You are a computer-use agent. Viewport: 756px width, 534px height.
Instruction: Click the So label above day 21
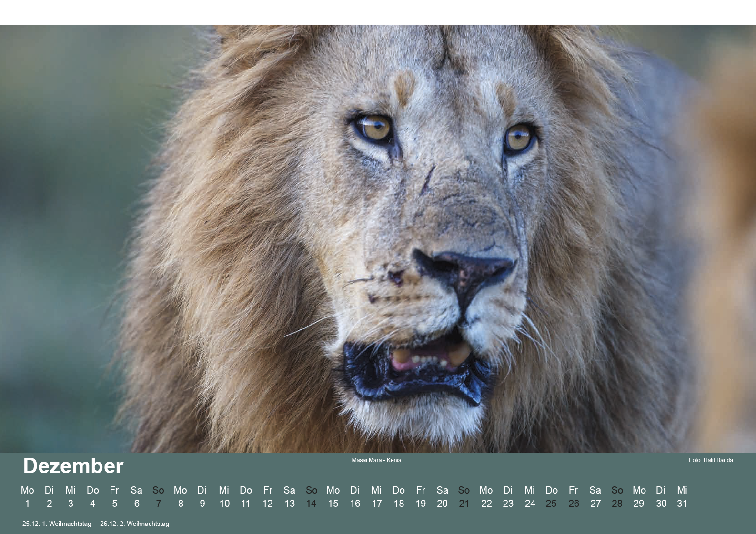[x=464, y=490]
